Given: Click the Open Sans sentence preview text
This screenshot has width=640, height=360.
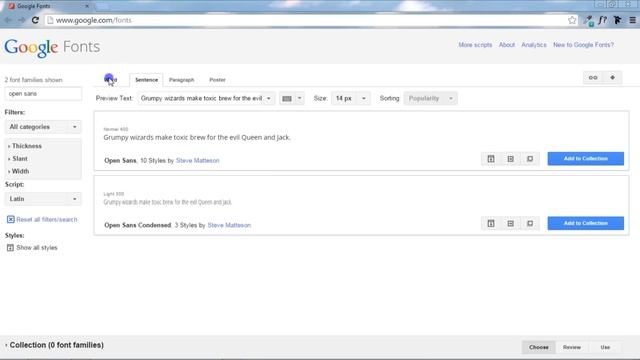Looking at the screenshot, I should click(x=197, y=138).
